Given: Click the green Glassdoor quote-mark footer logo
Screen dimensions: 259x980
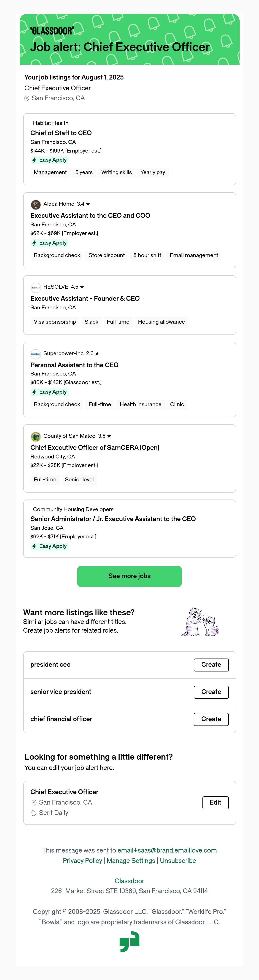Looking at the screenshot, I should (x=130, y=942).
